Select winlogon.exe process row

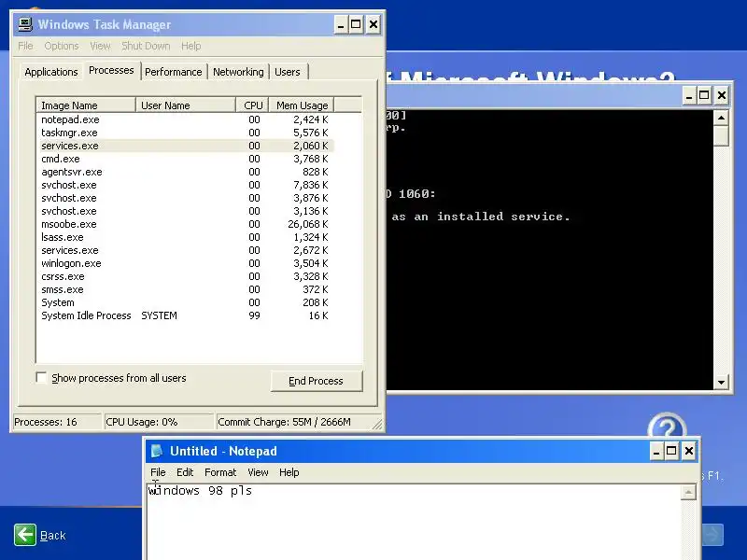pyautogui.click(x=185, y=263)
